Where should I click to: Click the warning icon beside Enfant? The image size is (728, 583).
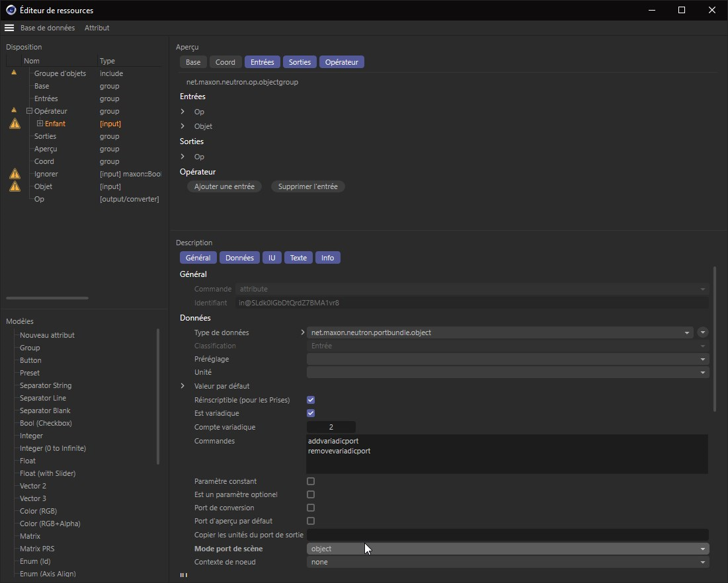point(14,124)
